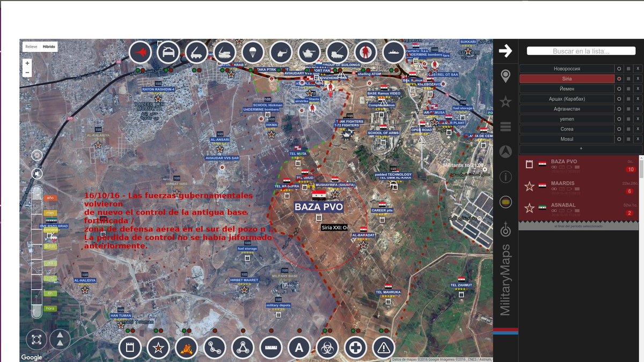The image size is (644, 362).
Task: Collapse sidebar with the white arrow
Action: 505,51
